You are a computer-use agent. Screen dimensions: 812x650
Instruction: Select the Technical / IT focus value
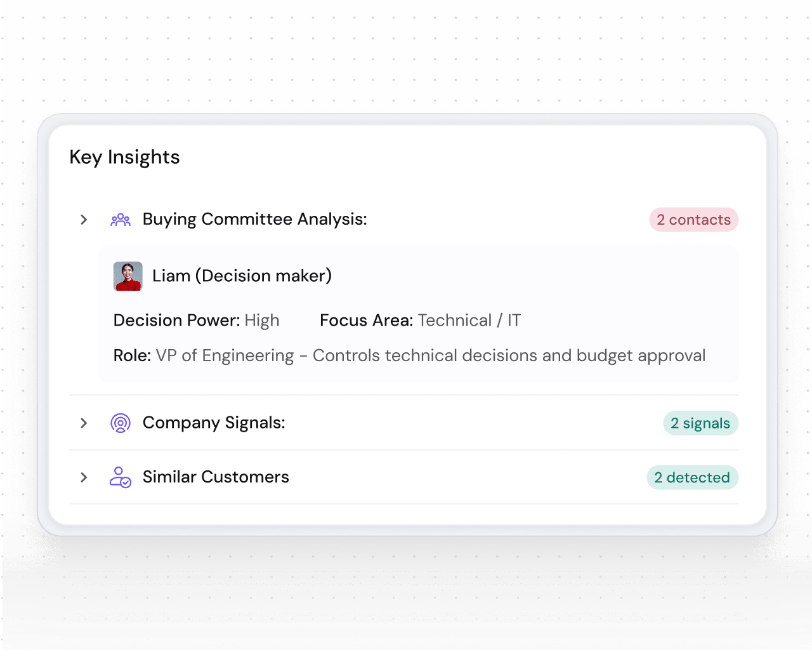tap(469, 321)
